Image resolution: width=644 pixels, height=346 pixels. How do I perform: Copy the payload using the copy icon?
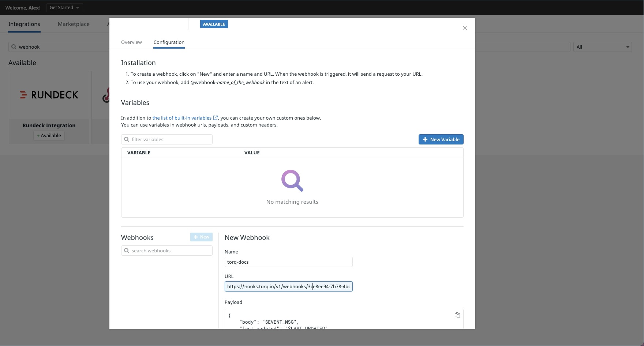(x=457, y=315)
